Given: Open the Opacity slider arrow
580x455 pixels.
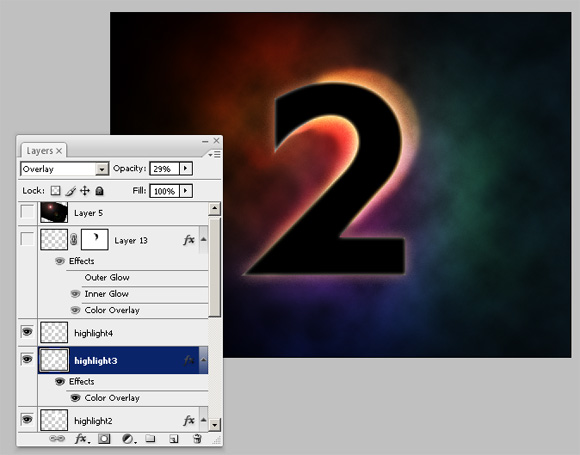Looking at the screenshot, I should point(186,169).
